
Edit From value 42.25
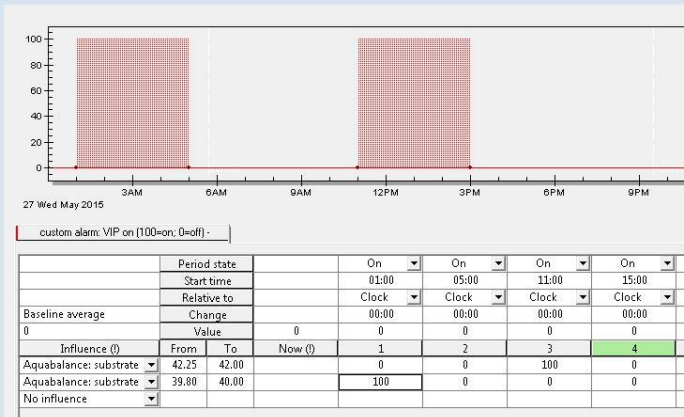pyautogui.click(x=183, y=365)
